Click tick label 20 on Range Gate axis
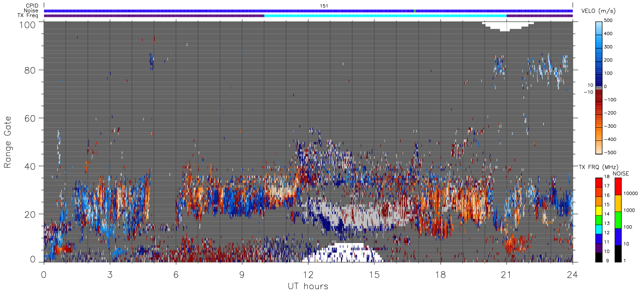The image size is (644, 297). (x=31, y=214)
